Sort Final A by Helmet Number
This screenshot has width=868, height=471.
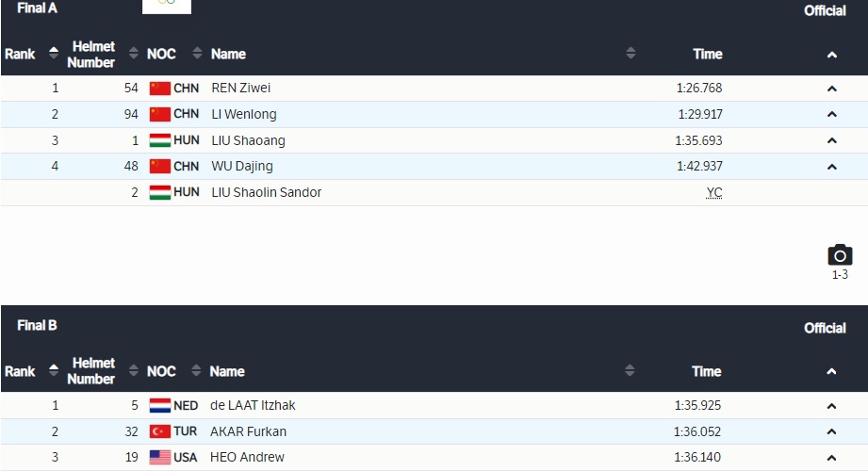click(133, 54)
